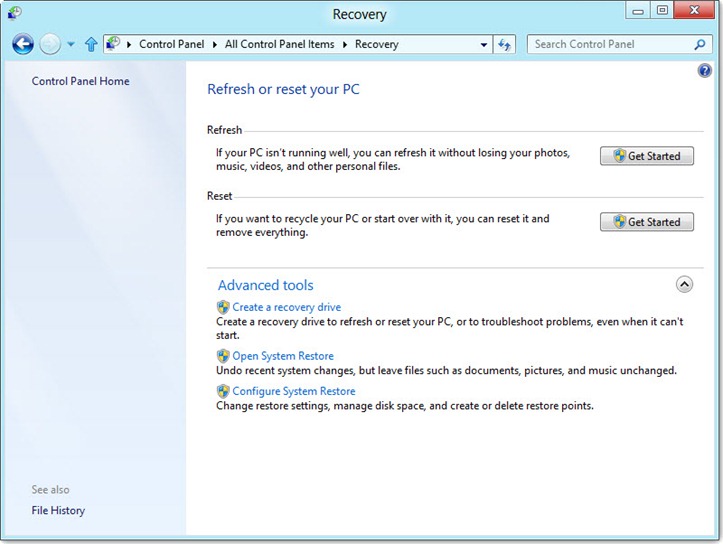Select the All Control Panel Items breadcrumb

(x=280, y=44)
